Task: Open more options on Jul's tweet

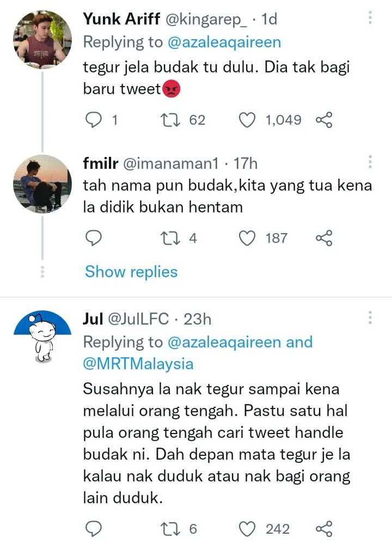Action: pyautogui.click(x=370, y=318)
